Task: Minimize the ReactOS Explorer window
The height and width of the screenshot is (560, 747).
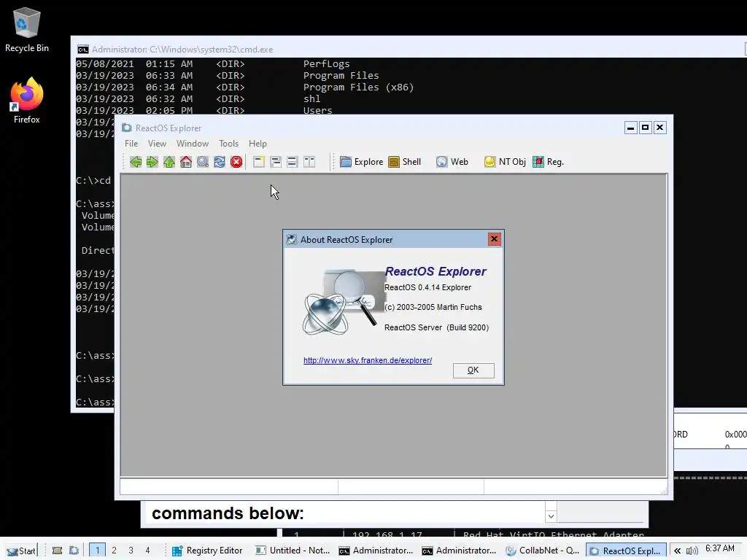Action: (x=631, y=128)
